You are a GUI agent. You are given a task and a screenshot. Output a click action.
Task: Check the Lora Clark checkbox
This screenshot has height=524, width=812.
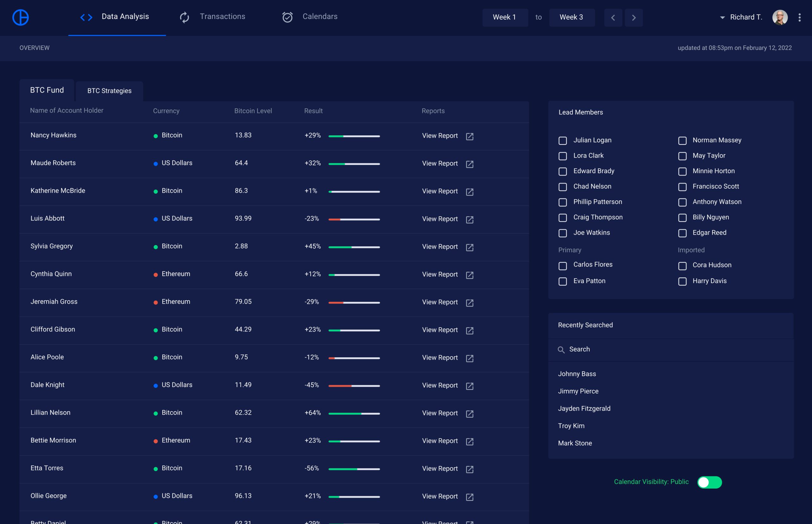click(x=562, y=156)
